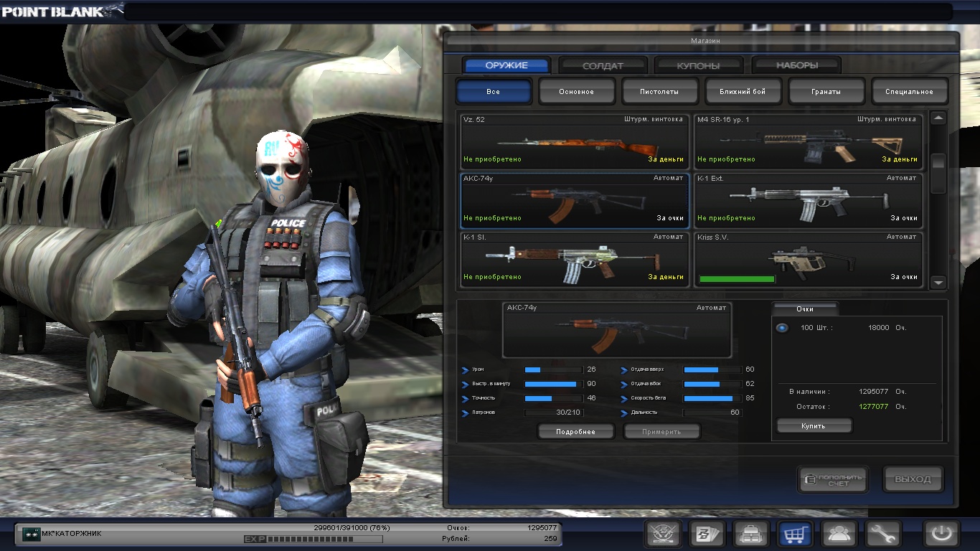980x551 pixels.
Task: Click the arrow icon beside Скорость бега
Action: point(624,399)
